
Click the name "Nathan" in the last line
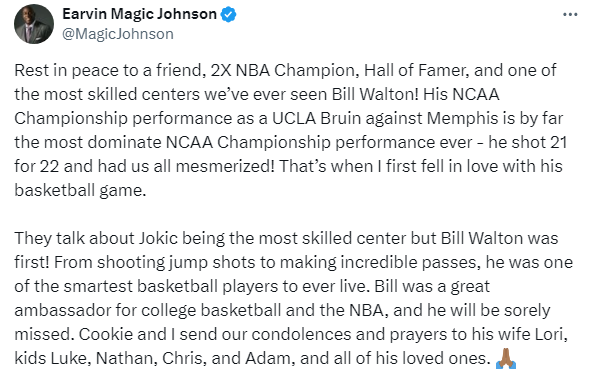click(x=126, y=358)
